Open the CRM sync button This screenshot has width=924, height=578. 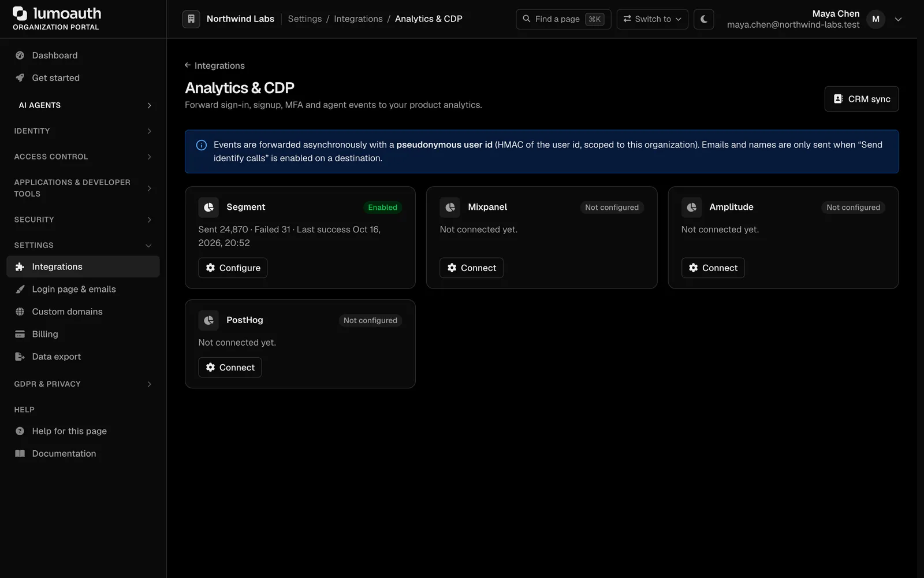coord(861,99)
